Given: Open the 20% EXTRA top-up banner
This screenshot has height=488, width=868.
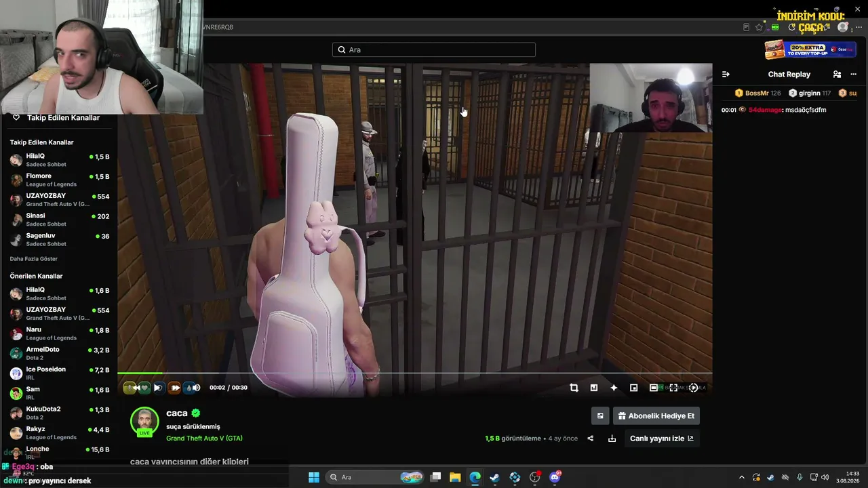Looking at the screenshot, I should (x=810, y=49).
